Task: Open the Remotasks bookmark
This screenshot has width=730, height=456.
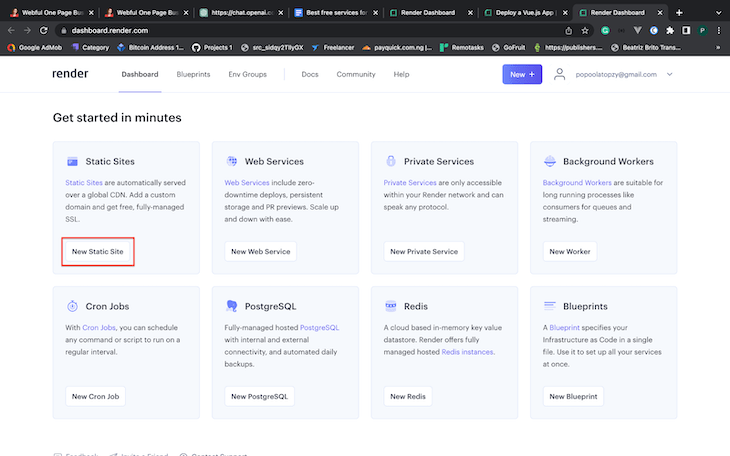Action: [x=462, y=48]
